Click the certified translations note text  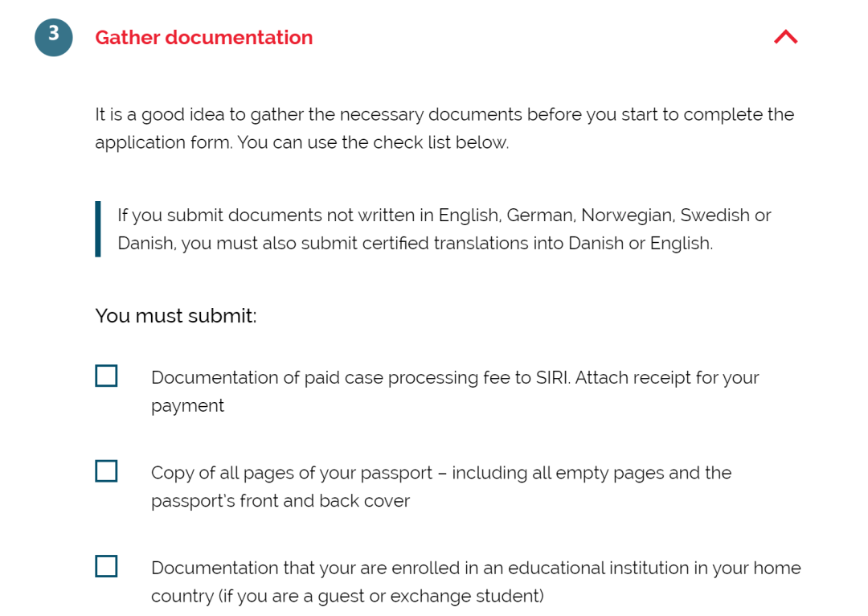tap(444, 228)
